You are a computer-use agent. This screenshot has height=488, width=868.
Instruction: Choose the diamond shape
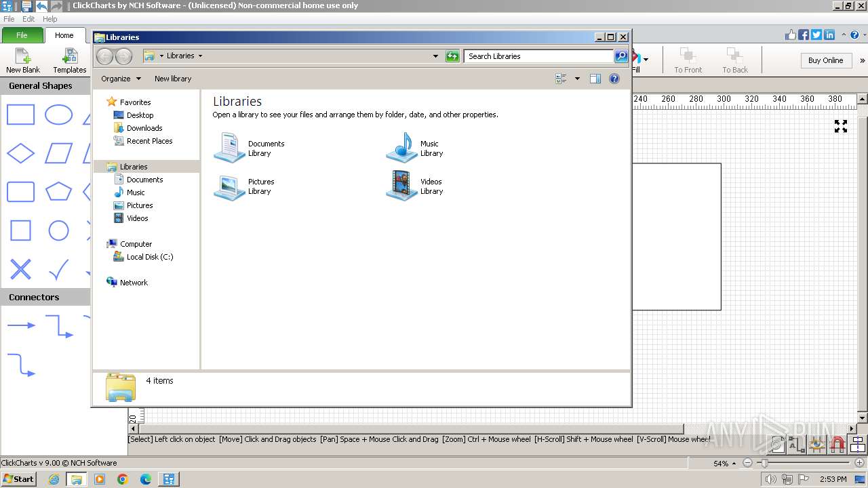20,153
